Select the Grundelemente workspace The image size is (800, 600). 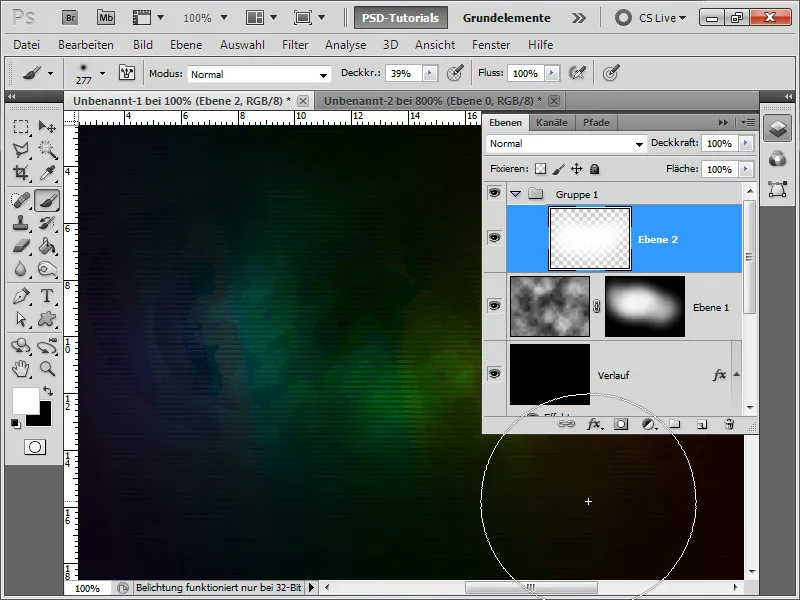click(x=507, y=18)
